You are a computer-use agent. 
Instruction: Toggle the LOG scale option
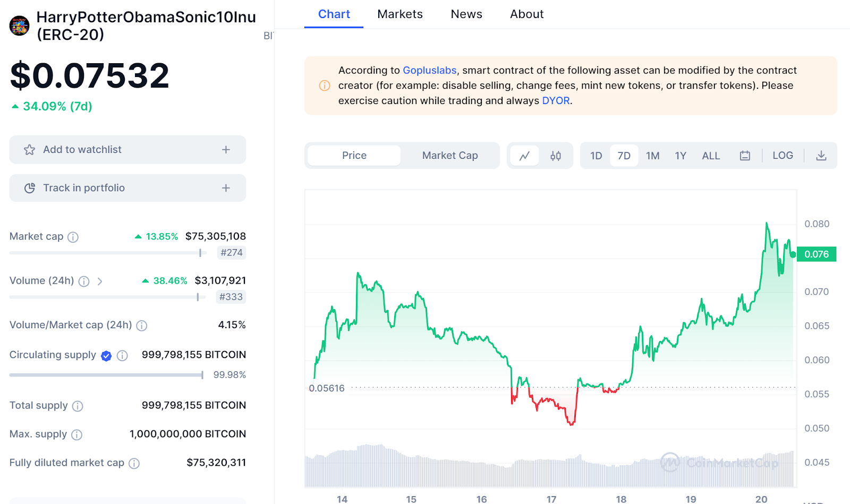click(x=783, y=156)
